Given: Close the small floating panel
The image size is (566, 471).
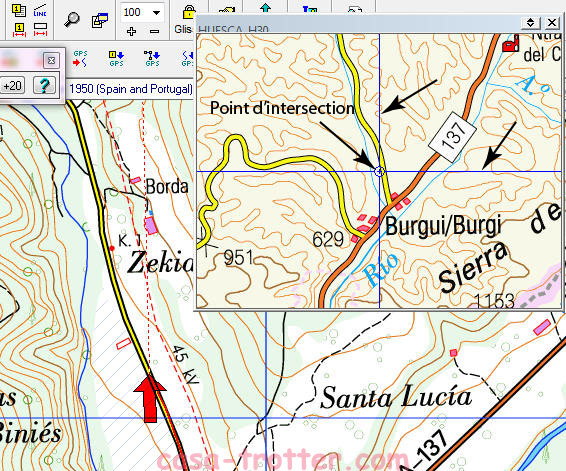Looking at the screenshot, I should (x=51, y=60).
